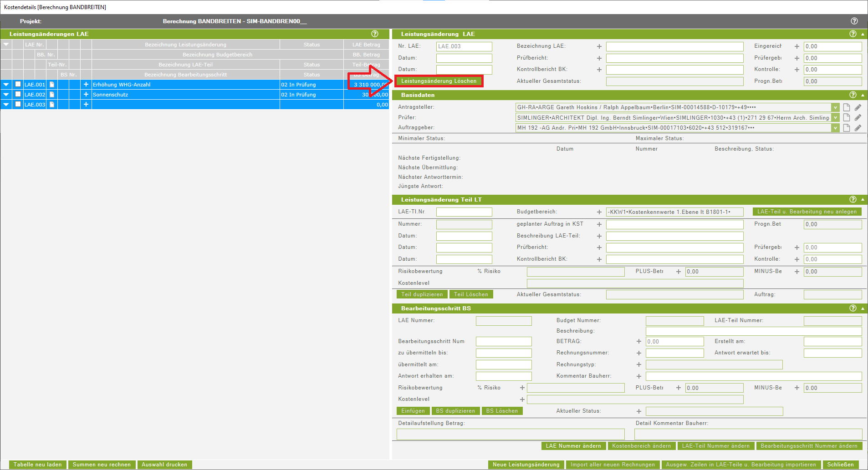Click the Bezeichnung LAE input field

point(674,46)
